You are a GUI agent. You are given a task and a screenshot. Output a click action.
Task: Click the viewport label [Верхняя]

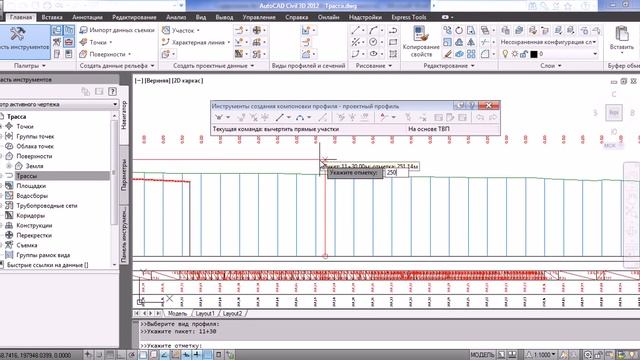(x=158, y=81)
